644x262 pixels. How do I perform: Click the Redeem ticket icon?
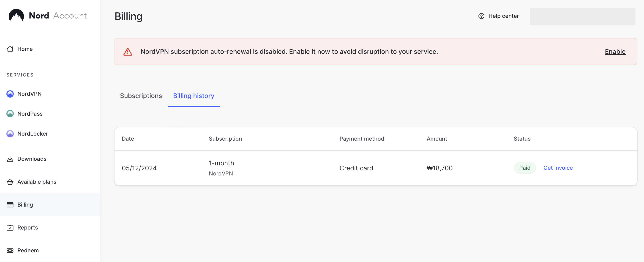point(10,251)
